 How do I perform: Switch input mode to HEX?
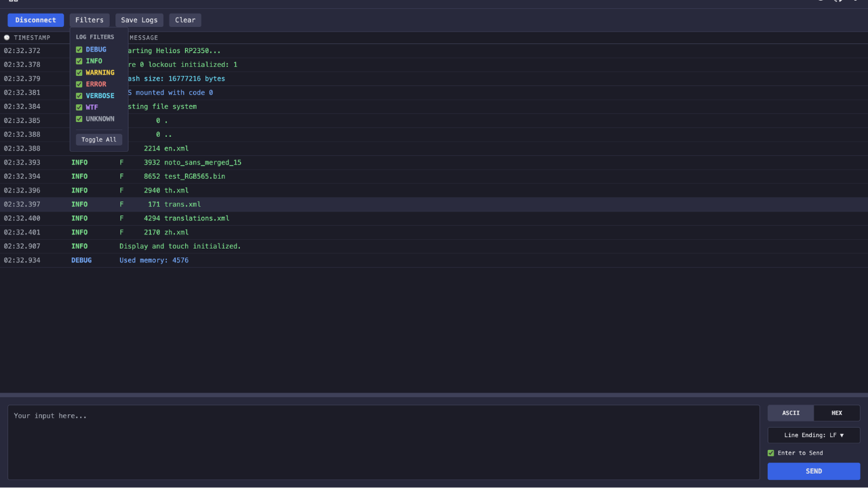(x=837, y=413)
